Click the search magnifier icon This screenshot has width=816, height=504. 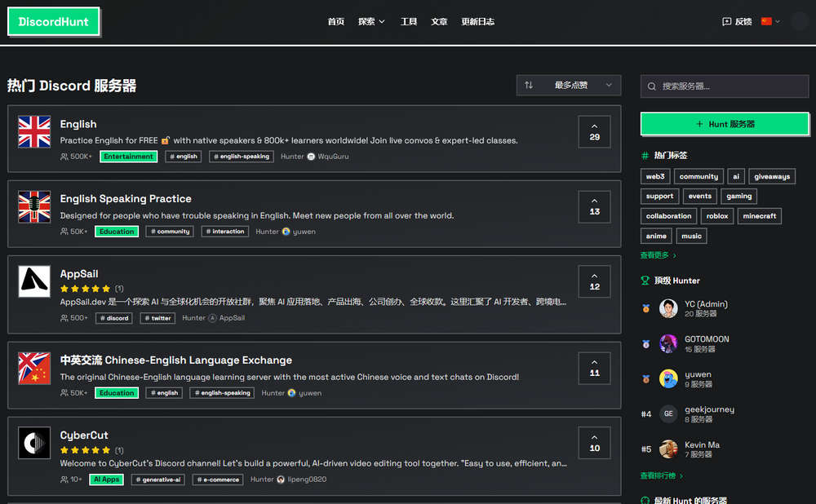[x=651, y=86]
